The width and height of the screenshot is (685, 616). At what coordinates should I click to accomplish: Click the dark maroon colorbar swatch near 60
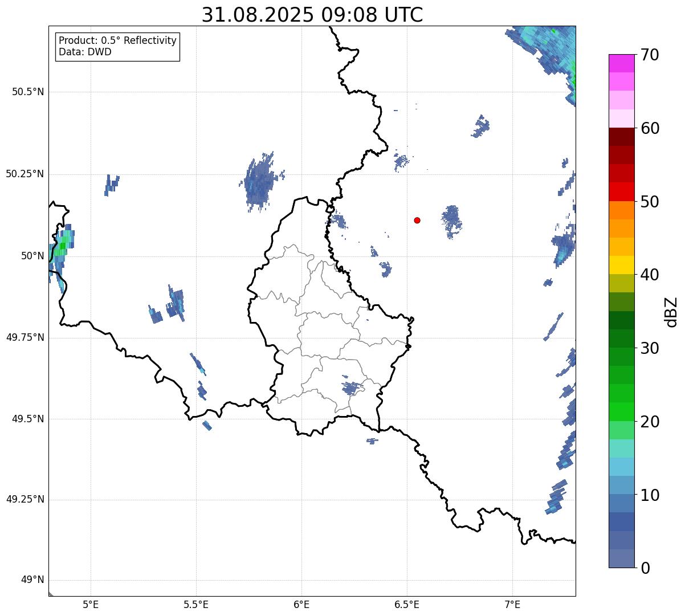tap(622, 137)
